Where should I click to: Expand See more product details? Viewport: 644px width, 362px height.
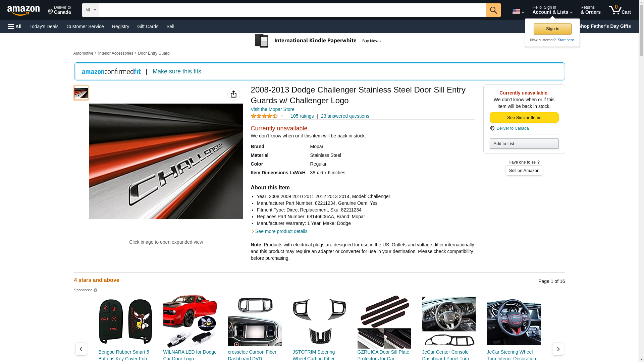tap(281, 231)
